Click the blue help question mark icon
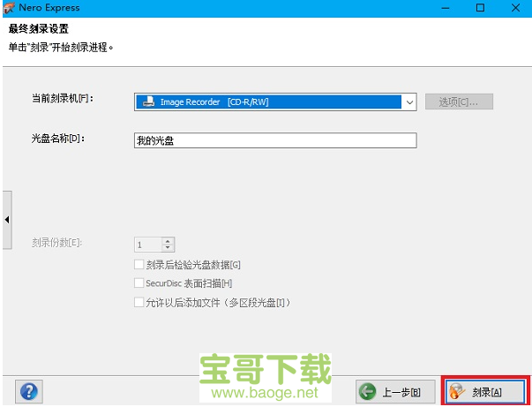This screenshot has height=407, width=532. pyautogui.click(x=29, y=391)
